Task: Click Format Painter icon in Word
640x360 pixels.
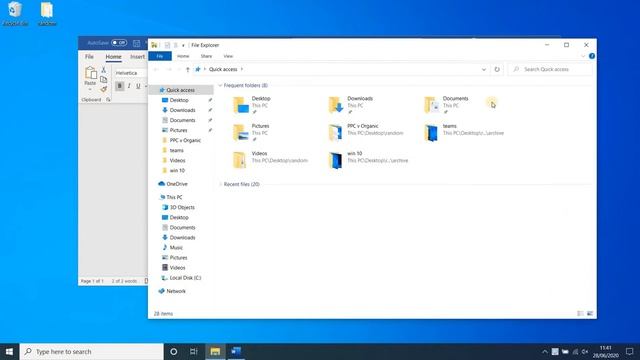Action: (x=104, y=89)
